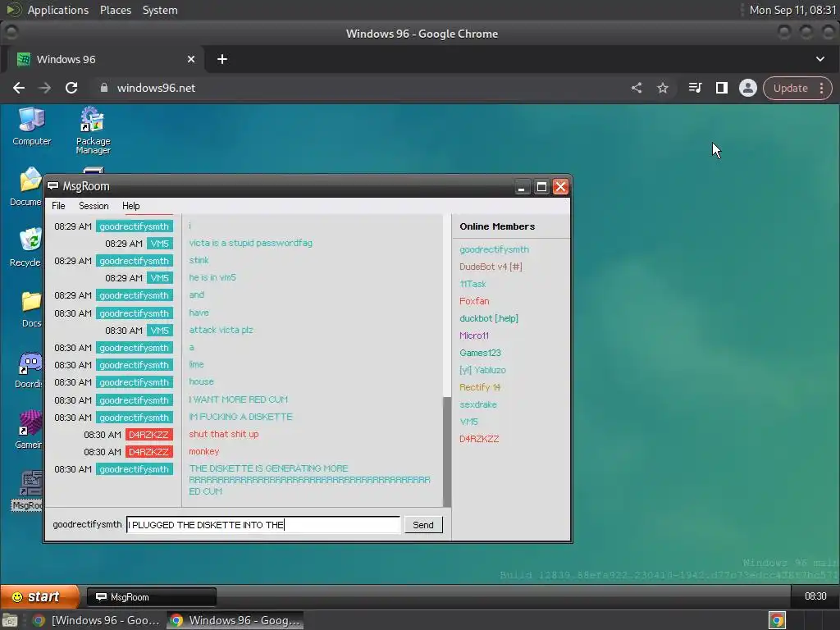Open the Places menu in top panel
This screenshot has height=630, width=840.
116,10
